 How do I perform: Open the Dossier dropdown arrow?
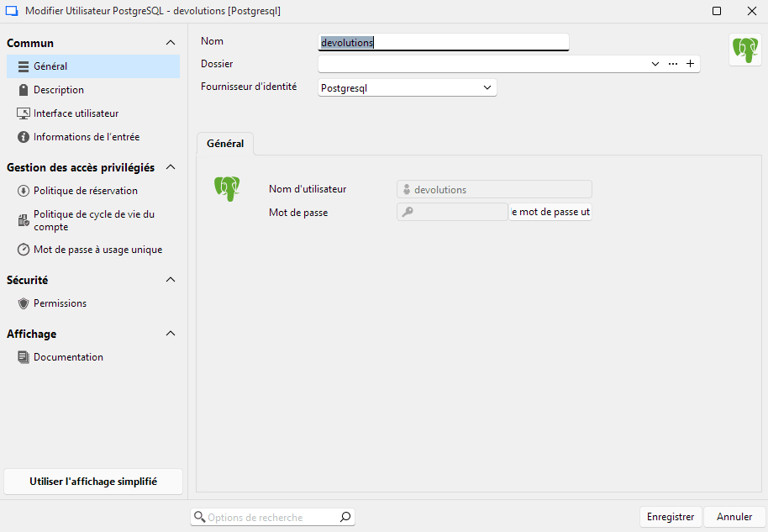click(655, 63)
